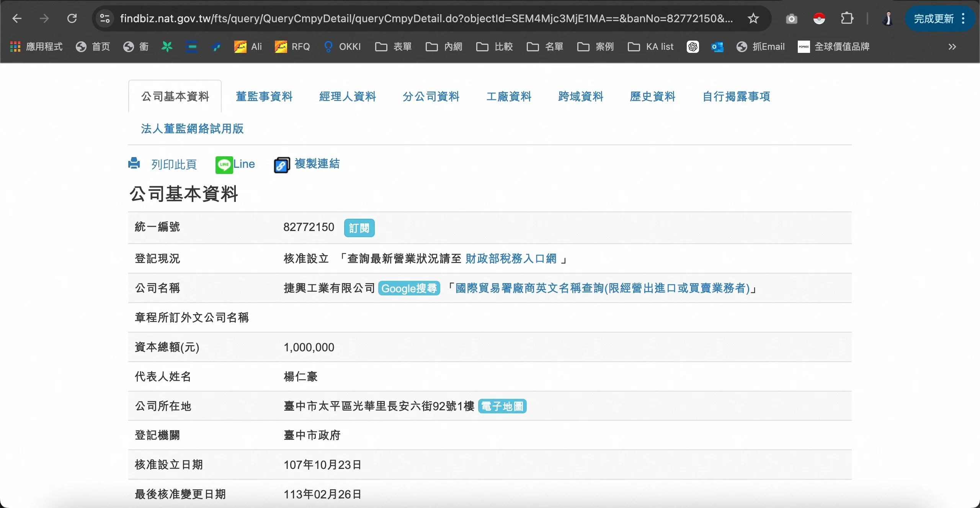The height and width of the screenshot is (508, 980).
Task: Switch to the 歷史資料 tab
Action: (652, 97)
